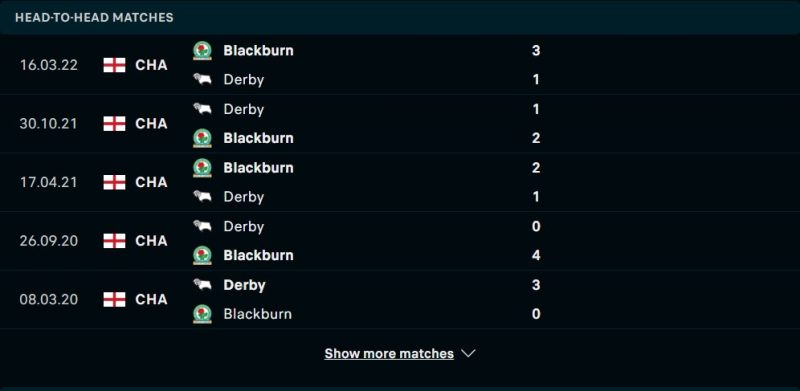Click Show more matches link
The height and width of the screenshot is (391, 800).
point(389,353)
